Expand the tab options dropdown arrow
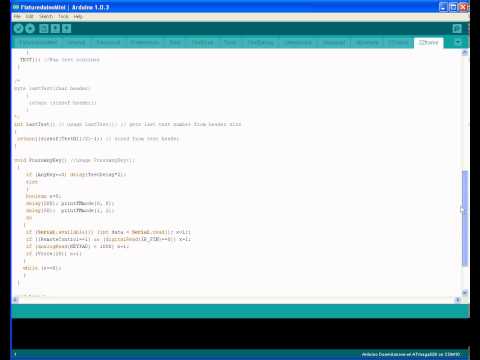The width and height of the screenshot is (480, 360). [458, 42]
